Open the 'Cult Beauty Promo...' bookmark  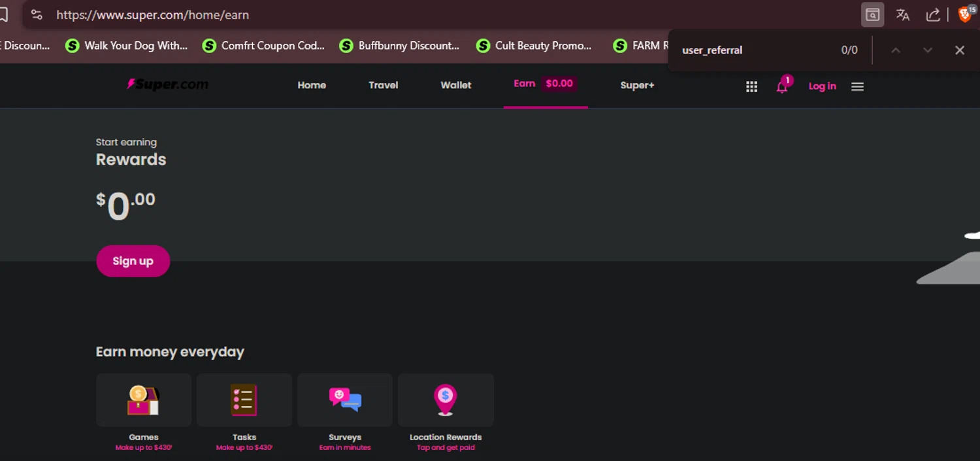click(534, 46)
